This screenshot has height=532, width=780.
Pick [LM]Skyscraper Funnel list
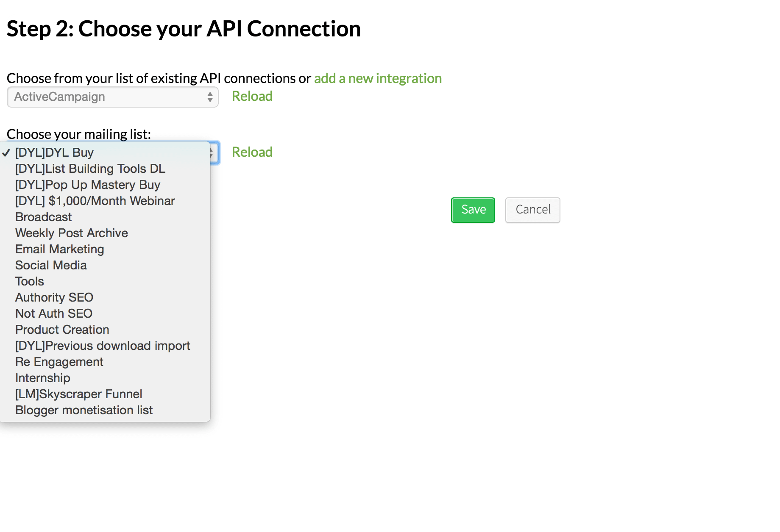(105, 394)
